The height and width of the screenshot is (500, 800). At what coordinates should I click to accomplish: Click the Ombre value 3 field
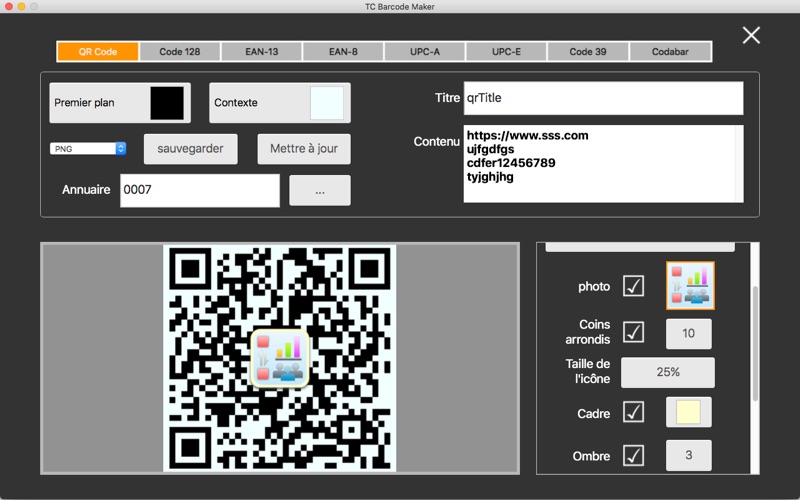click(x=688, y=455)
